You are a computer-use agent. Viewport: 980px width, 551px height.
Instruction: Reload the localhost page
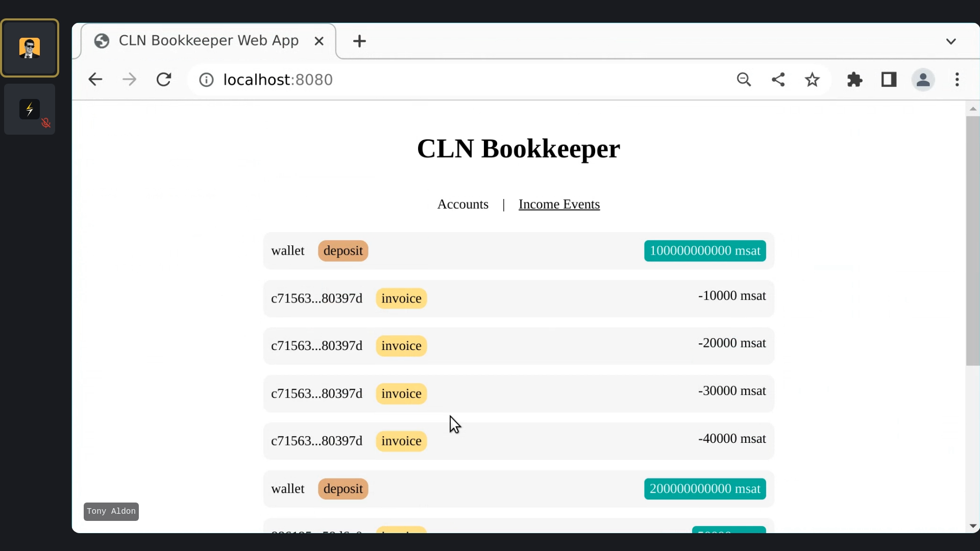(x=164, y=80)
